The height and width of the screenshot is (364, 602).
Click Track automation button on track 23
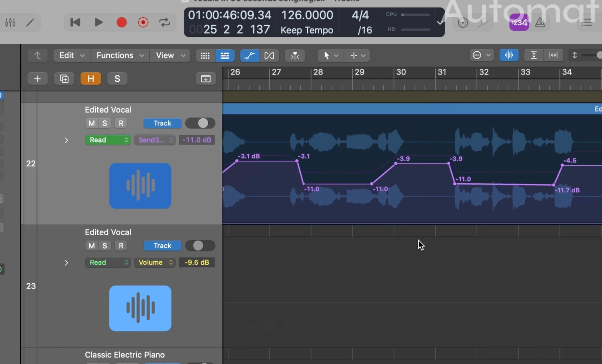(x=163, y=246)
